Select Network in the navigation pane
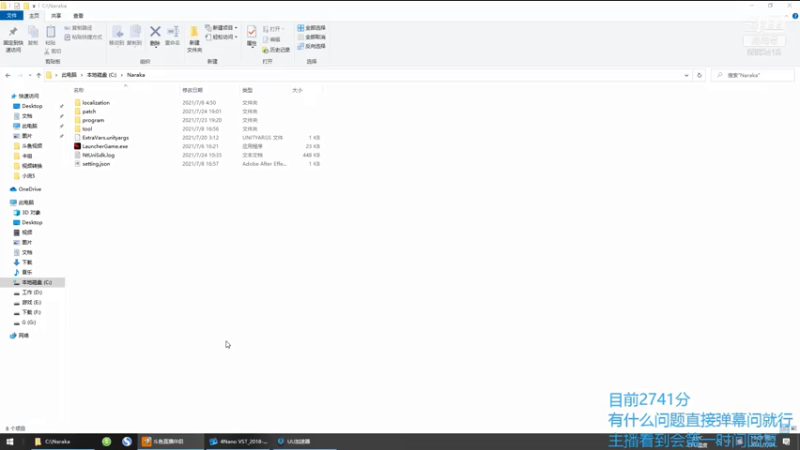Image resolution: width=800 pixels, height=450 pixels. click(x=23, y=336)
